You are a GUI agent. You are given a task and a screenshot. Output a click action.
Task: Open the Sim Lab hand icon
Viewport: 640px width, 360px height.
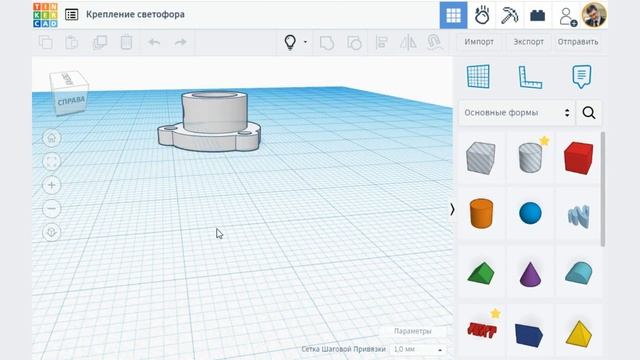pos(482,16)
